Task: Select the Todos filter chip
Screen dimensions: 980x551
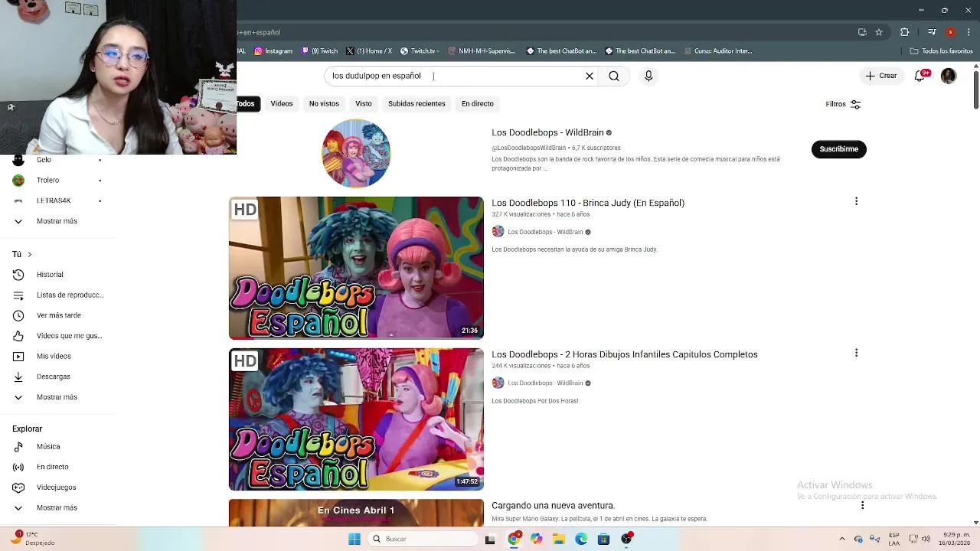Action: click(247, 103)
